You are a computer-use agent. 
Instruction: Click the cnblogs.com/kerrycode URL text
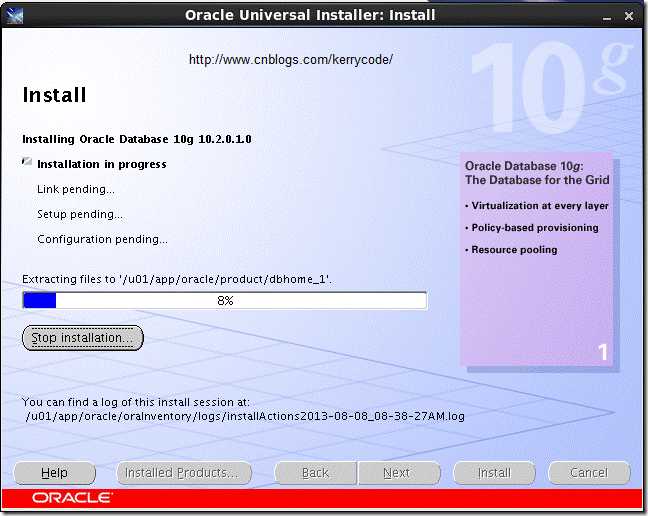point(291,59)
